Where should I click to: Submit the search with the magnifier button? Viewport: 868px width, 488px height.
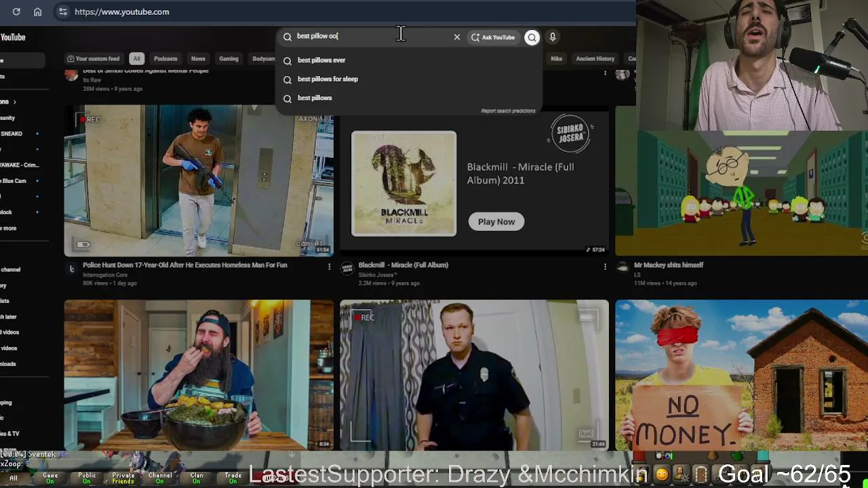[x=532, y=37]
